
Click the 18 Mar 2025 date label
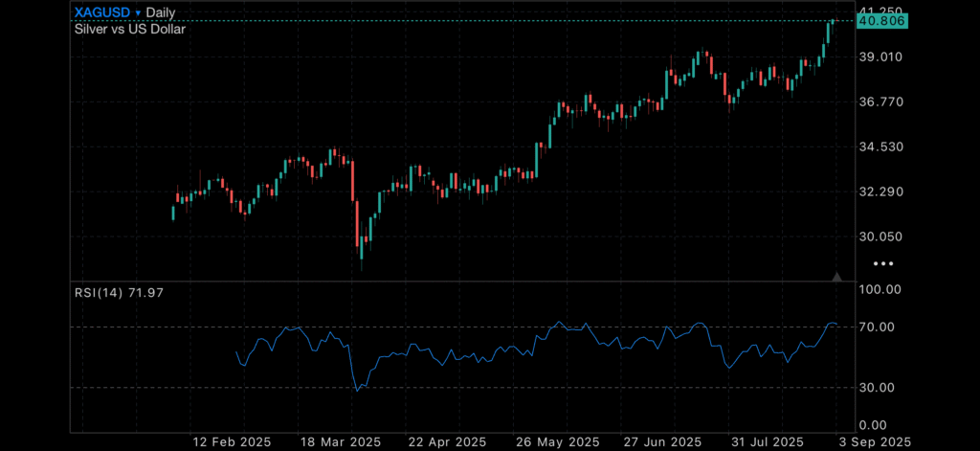pos(340,442)
